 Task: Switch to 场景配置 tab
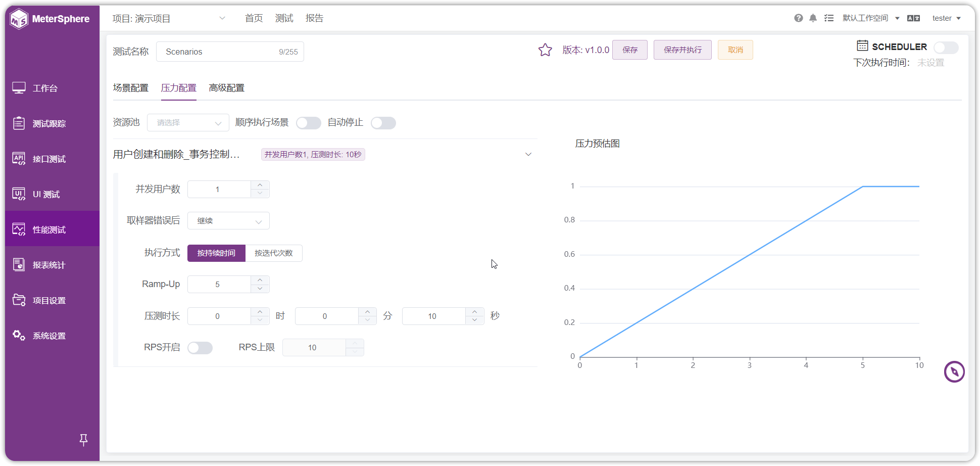[x=131, y=88]
